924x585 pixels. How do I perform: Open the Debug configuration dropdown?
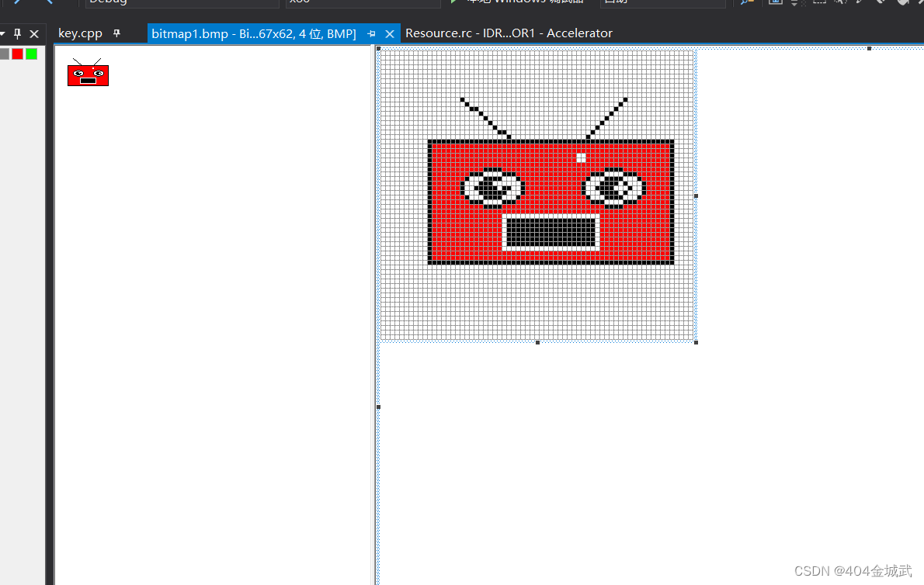[x=182, y=2]
